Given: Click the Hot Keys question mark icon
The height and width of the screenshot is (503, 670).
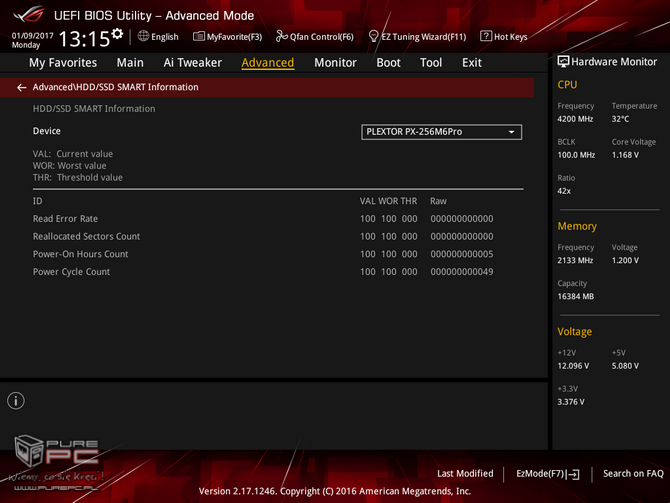Looking at the screenshot, I should [x=485, y=36].
